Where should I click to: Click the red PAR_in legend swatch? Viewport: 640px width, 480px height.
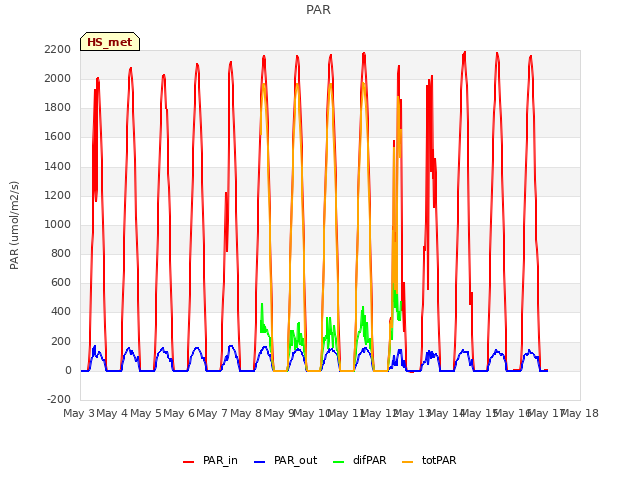189,462
